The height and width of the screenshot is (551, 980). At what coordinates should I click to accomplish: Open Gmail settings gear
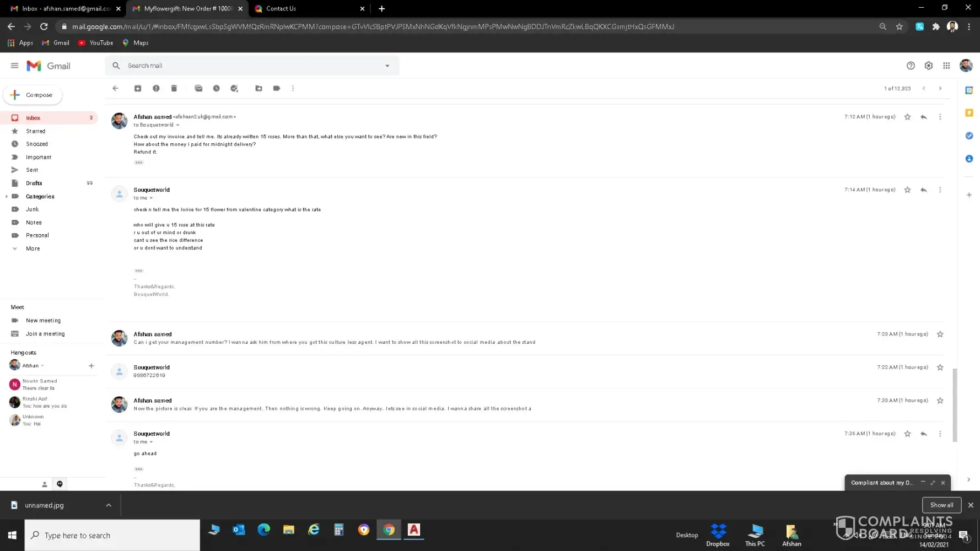(929, 66)
